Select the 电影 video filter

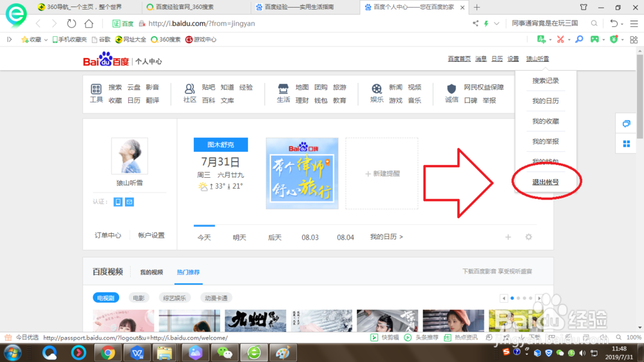(139, 298)
